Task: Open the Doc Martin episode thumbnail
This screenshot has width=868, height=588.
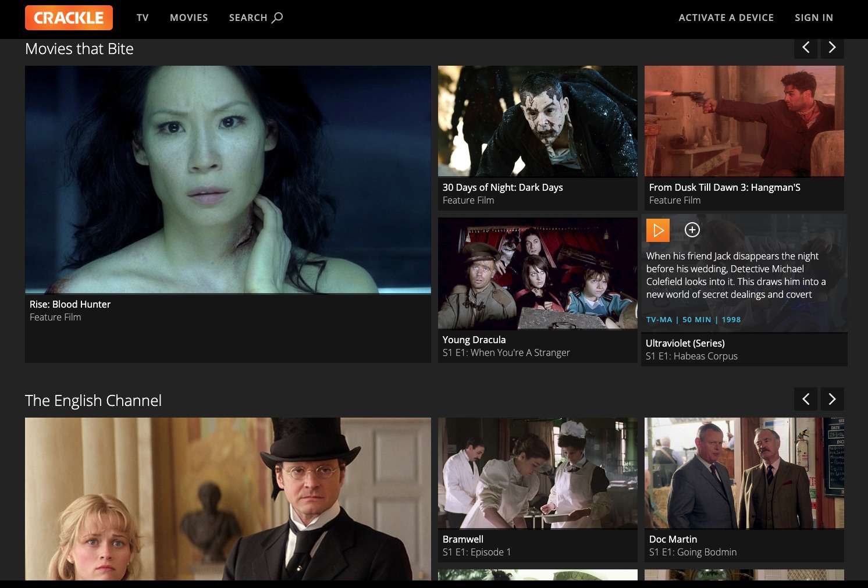Action: click(x=744, y=473)
